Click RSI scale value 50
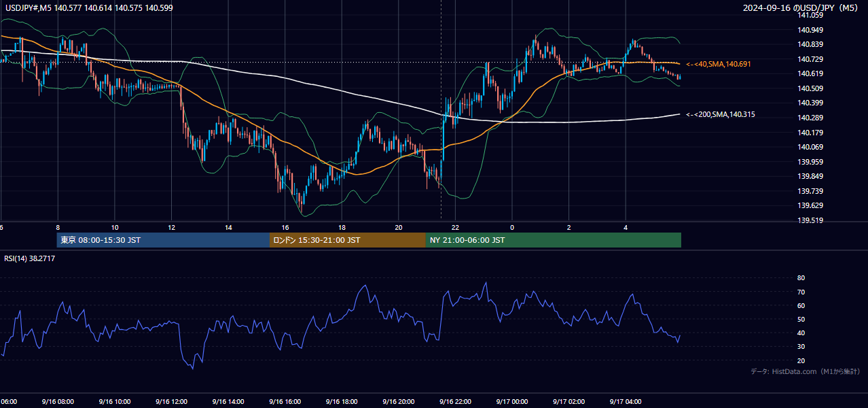Screen dimensions: 868x408 click(801, 319)
